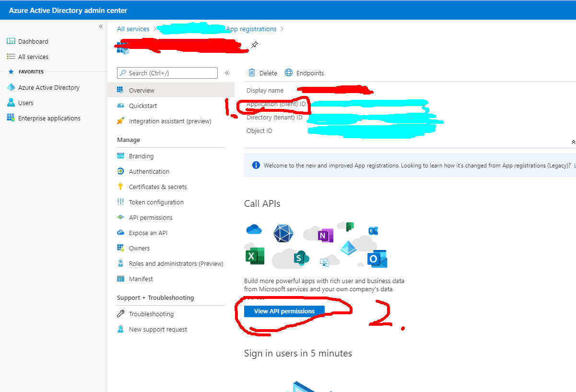Click the Roles and administrators icon
The image size is (576, 392).
120,263
